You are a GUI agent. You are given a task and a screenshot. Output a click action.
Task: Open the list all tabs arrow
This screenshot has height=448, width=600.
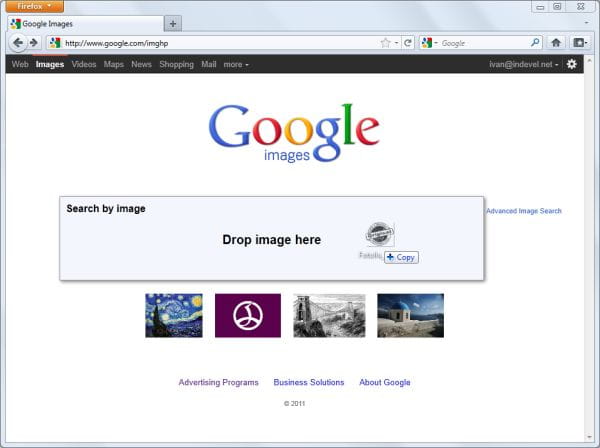(586, 23)
